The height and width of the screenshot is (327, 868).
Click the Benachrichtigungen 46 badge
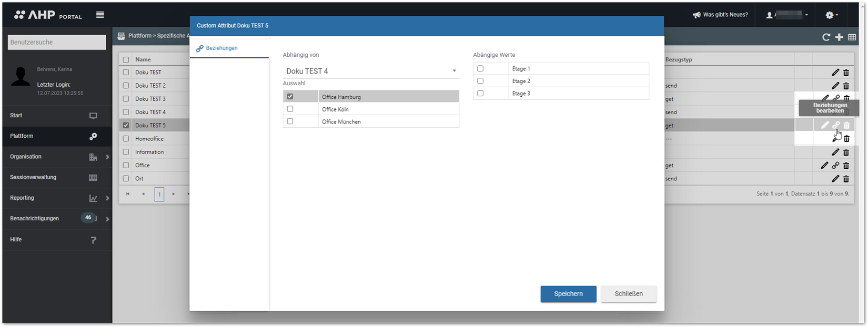click(88, 218)
